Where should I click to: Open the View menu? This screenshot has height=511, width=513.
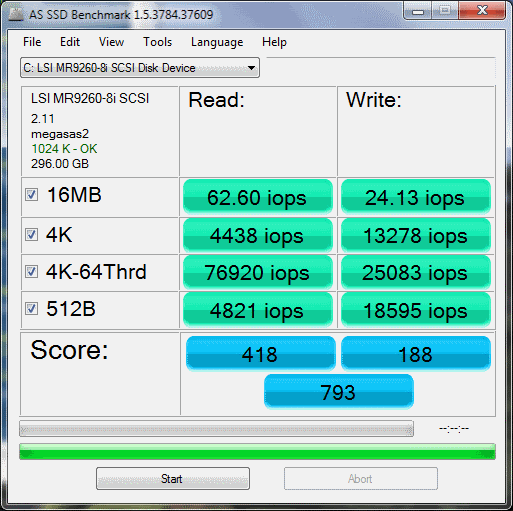pos(111,42)
